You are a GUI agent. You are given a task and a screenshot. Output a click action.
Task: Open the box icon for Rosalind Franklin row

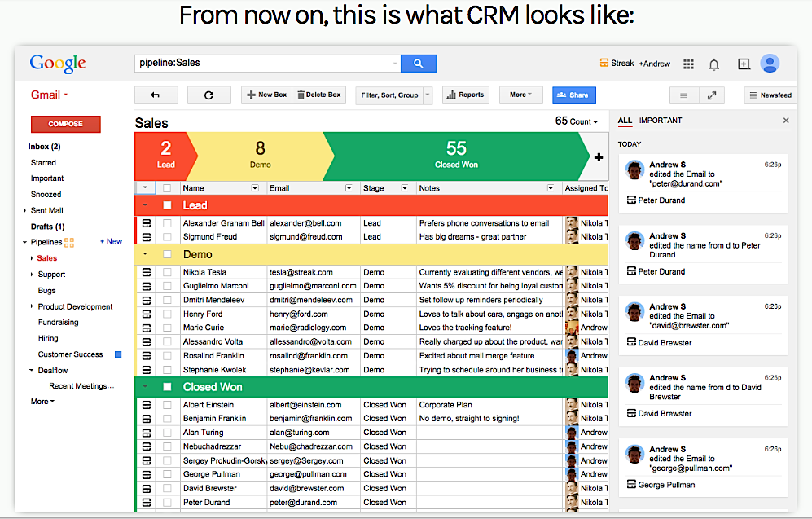point(147,356)
